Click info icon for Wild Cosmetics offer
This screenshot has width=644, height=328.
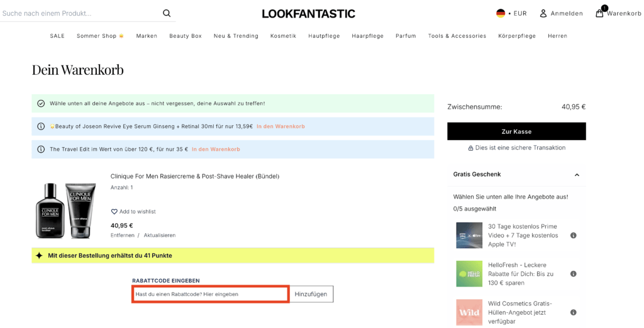tap(574, 312)
